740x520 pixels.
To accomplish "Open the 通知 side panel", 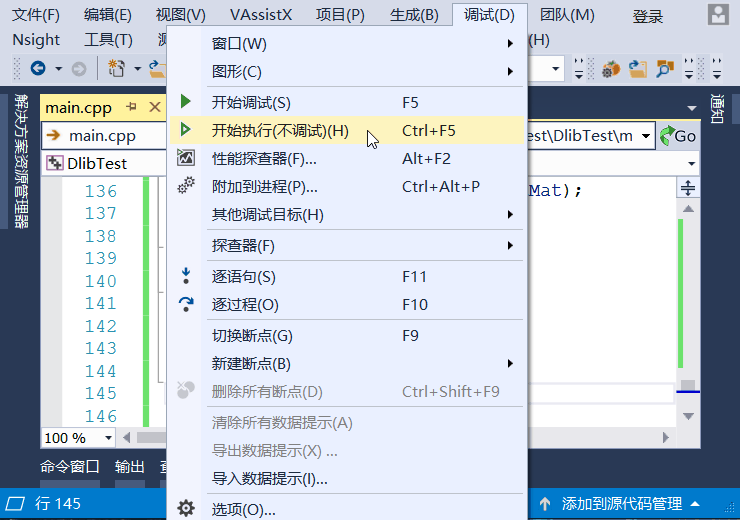I will pos(717,109).
